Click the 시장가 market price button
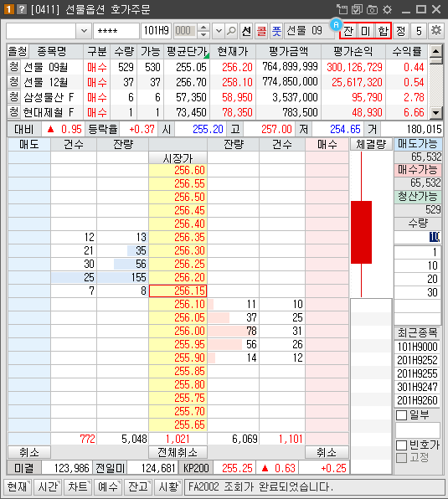The height and width of the screenshot is (499, 448). [x=178, y=158]
